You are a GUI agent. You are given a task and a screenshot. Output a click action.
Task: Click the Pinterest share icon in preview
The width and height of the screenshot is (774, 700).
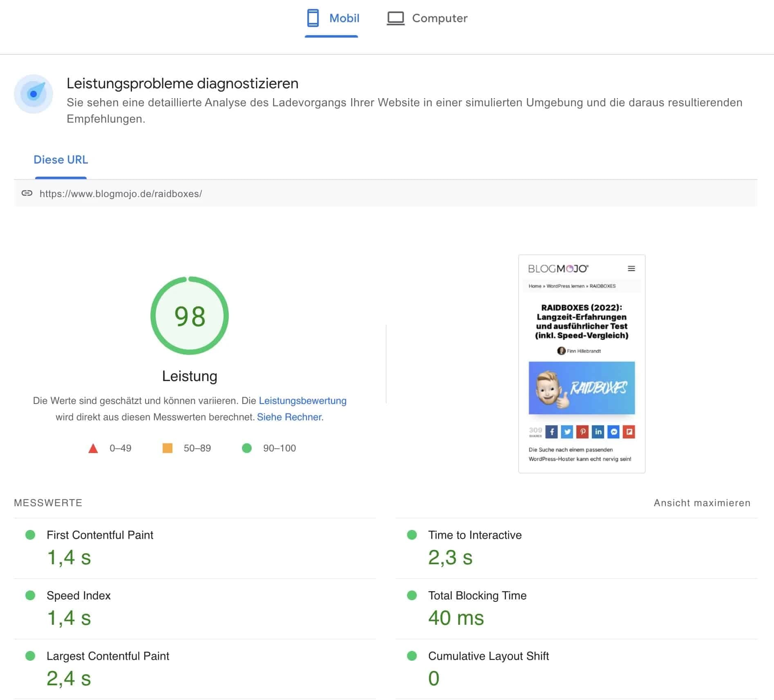(x=582, y=432)
